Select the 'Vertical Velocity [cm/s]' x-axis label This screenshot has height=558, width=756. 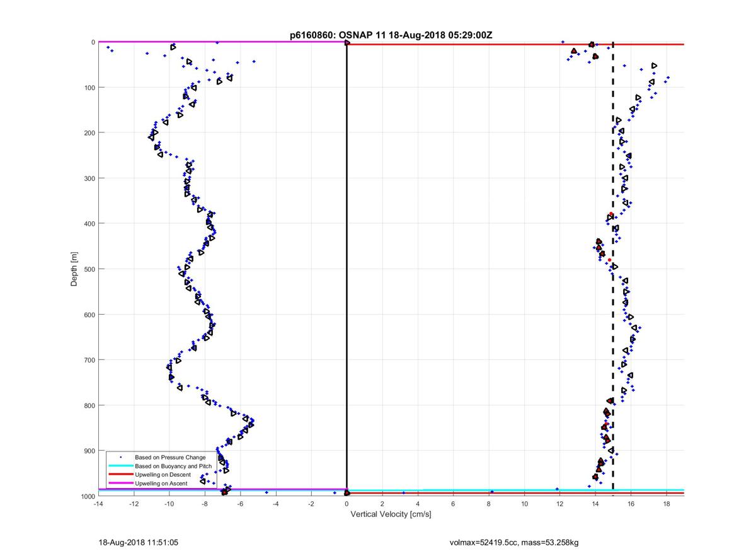coord(391,514)
